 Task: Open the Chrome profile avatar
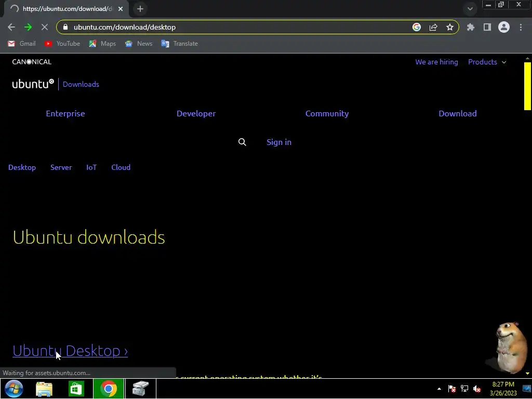[x=504, y=27]
